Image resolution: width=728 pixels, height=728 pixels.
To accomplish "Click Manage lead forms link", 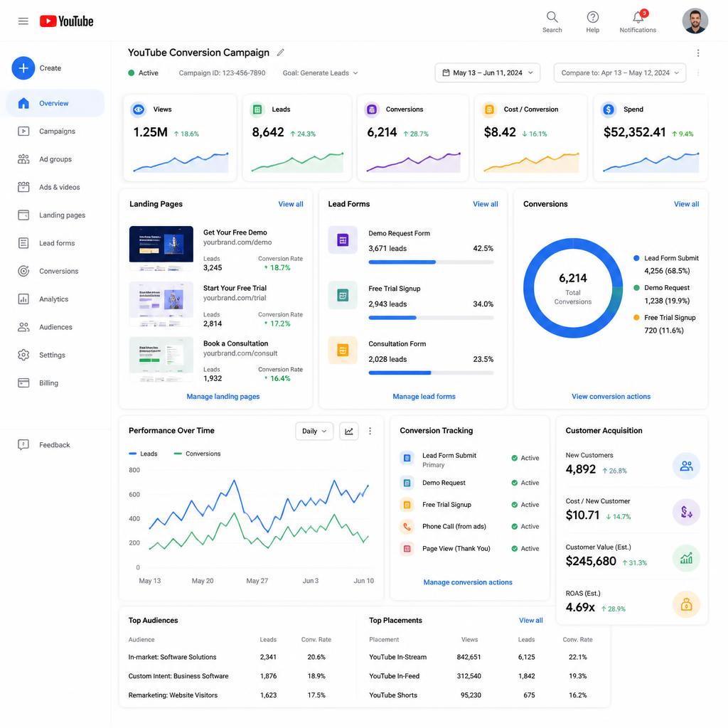I will (x=424, y=397).
